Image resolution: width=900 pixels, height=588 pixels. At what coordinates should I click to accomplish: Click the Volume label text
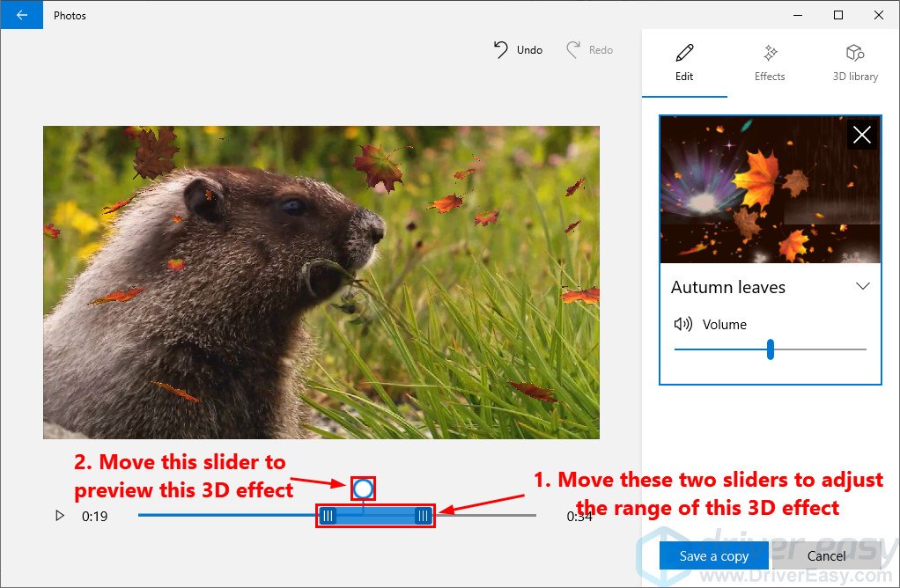(x=725, y=325)
